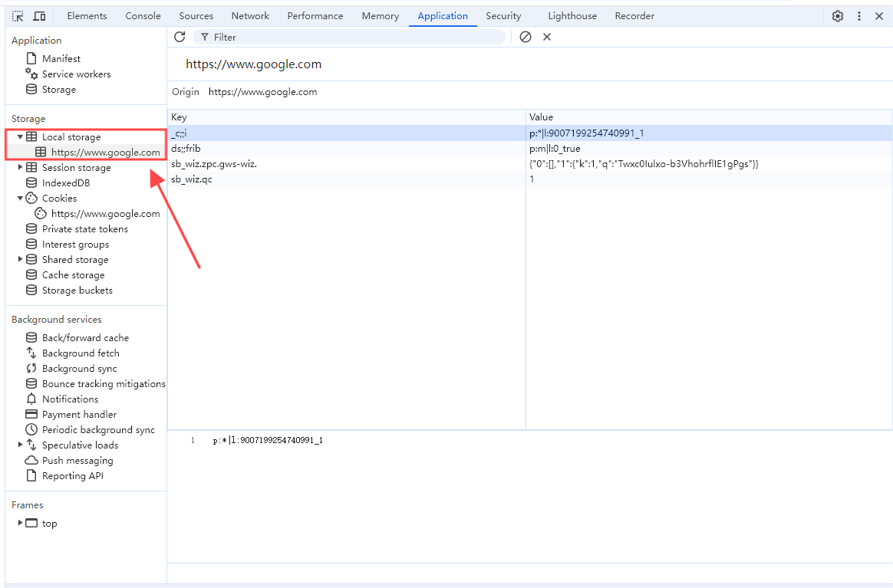Open IndexedDB in the sidebar
Image resolution: width=893 pixels, height=588 pixels.
[65, 182]
